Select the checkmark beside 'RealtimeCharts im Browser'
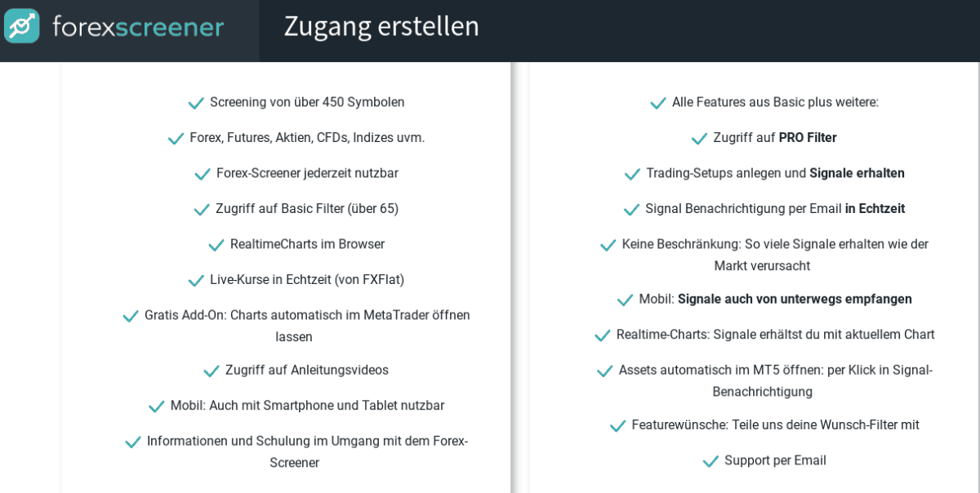This screenshot has height=493, width=980. click(216, 243)
